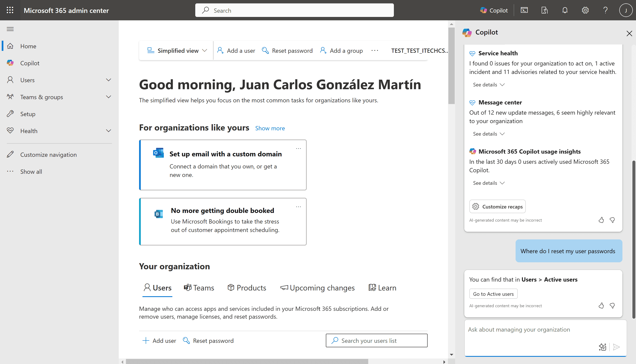Click Outlook icon on email setup card

click(x=158, y=153)
